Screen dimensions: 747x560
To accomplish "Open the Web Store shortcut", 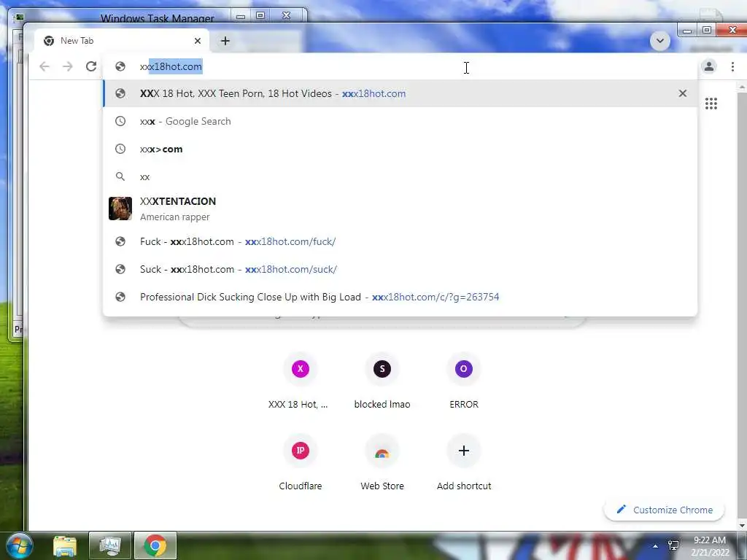I will click(382, 463).
